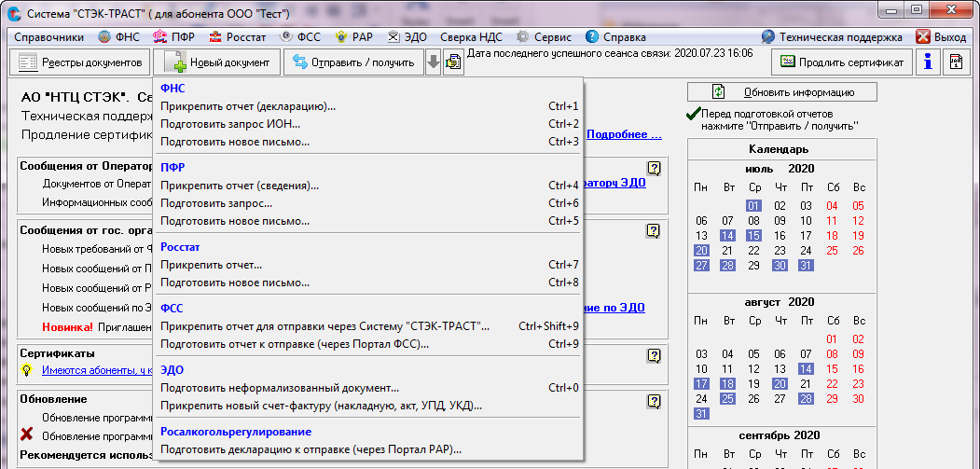Select Подготовить новое письмо under ФНС
The image size is (980, 469).
(368, 142)
